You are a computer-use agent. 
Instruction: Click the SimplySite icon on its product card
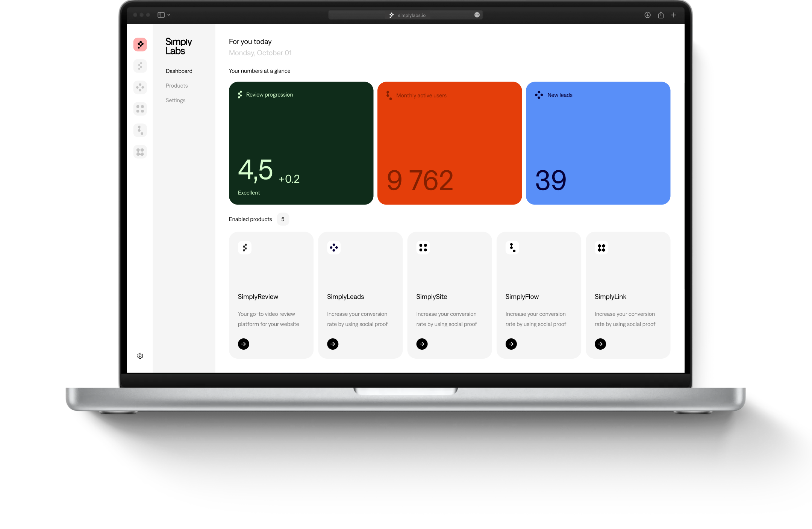[x=423, y=247]
